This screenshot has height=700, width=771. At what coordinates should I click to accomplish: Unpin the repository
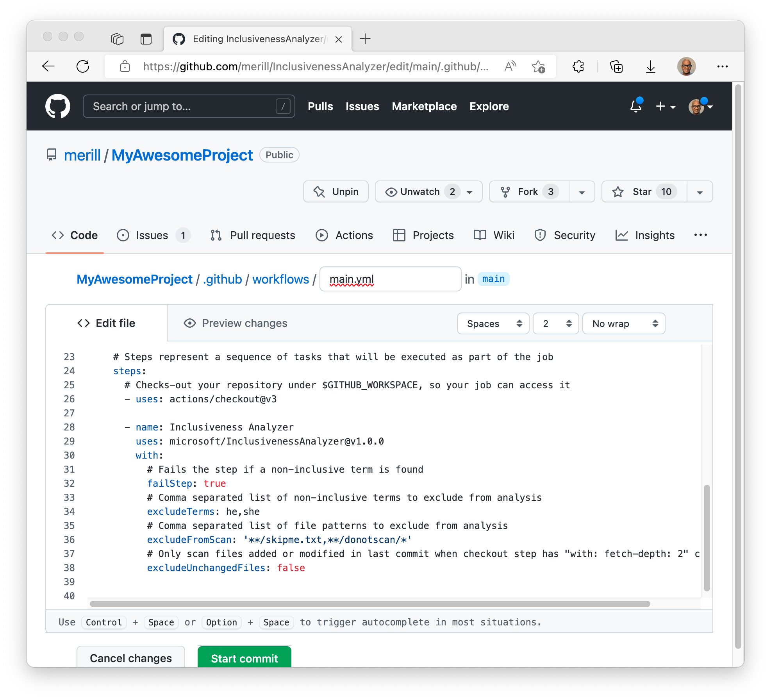click(x=336, y=191)
